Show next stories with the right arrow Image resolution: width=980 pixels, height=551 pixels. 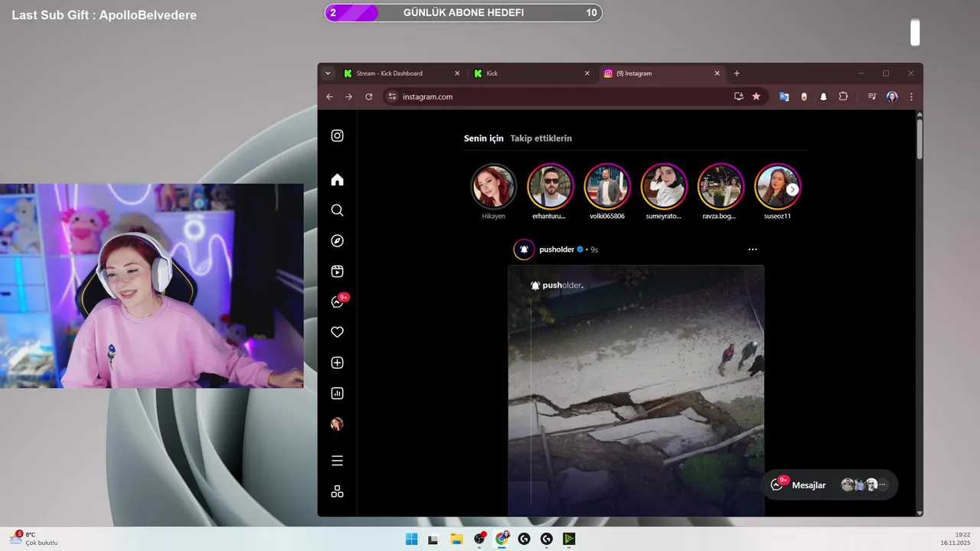(x=792, y=189)
